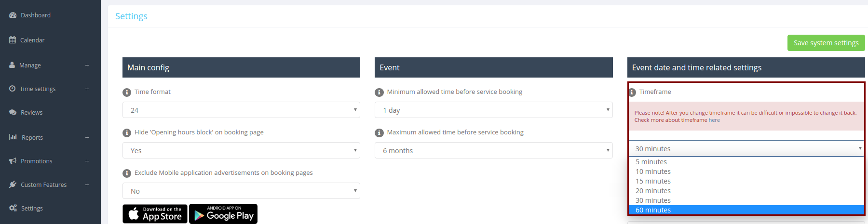Image resolution: width=868 pixels, height=224 pixels.
Task: Click the Google Play badge
Action: [x=223, y=214]
